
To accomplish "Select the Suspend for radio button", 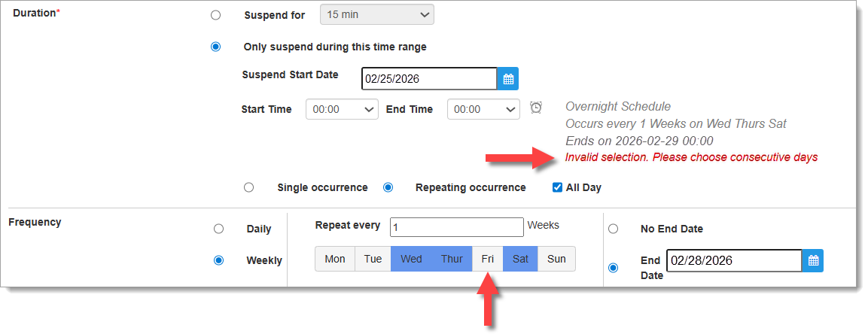I will (x=216, y=15).
